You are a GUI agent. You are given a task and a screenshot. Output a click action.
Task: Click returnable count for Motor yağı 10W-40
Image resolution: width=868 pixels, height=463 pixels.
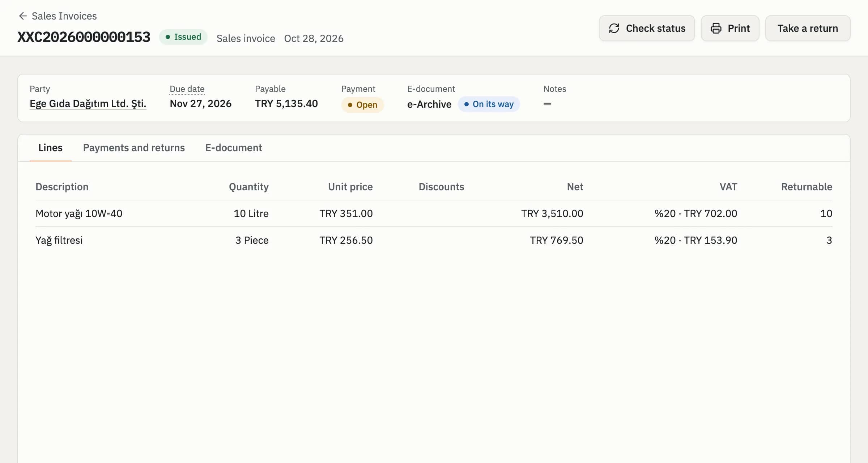[x=826, y=213]
